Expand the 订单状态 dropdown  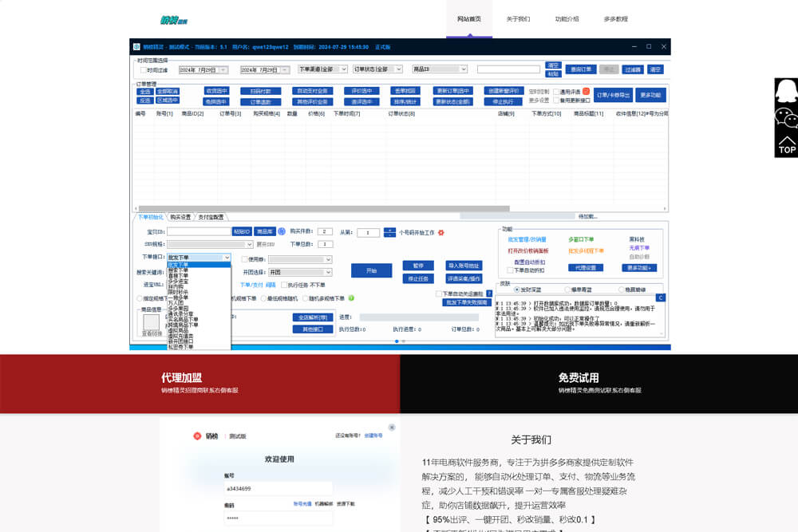pos(379,69)
